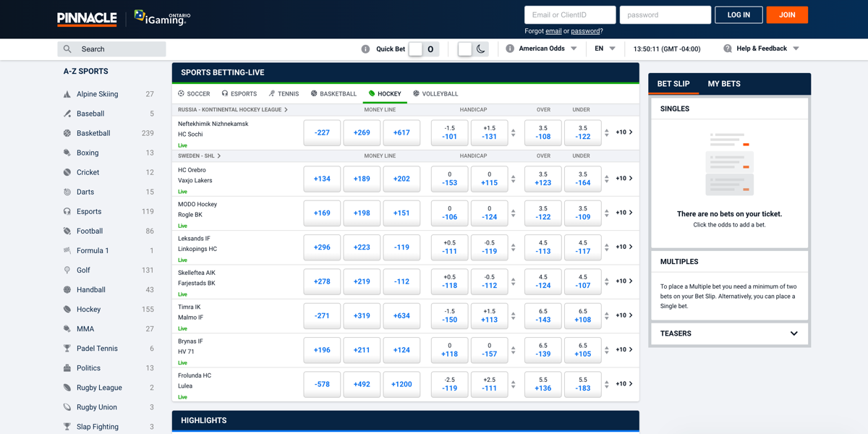Click the Darts icon in the sidebar
The height and width of the screenshot is (434, 868).
pos(67,192)
